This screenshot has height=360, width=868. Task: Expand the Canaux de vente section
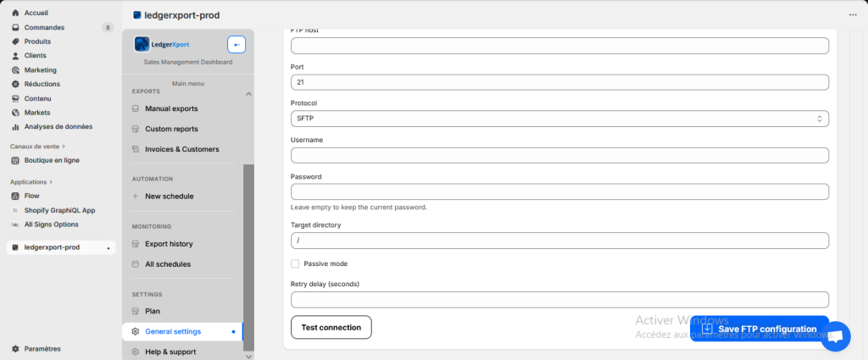[x=64, y=147]
